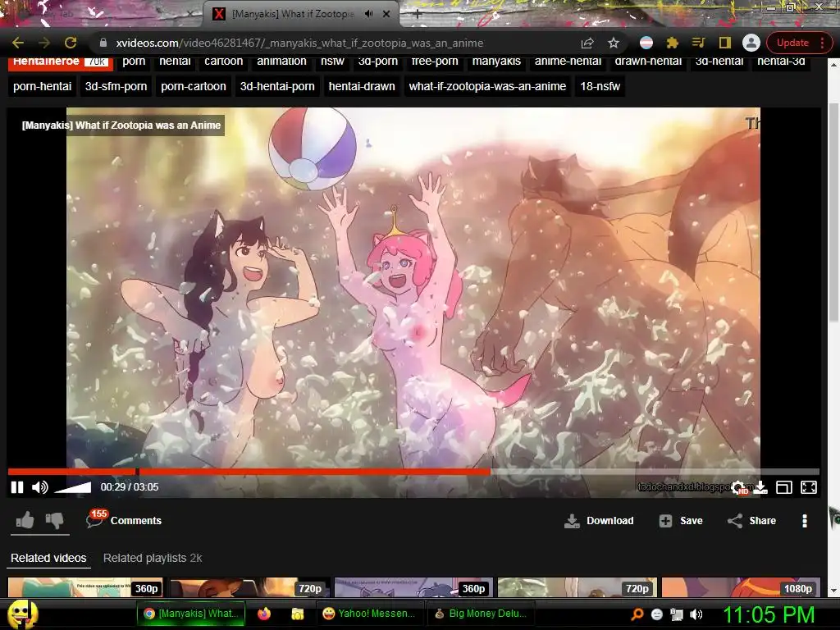Open the first related thumbnail labeled 360p
The width and height of the screenshot is (840, 630).
pyautogui.click(x=85, y=587)
